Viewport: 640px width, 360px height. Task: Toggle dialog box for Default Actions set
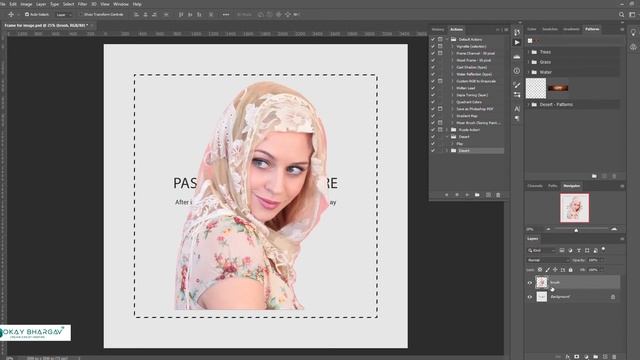point(440,40)
